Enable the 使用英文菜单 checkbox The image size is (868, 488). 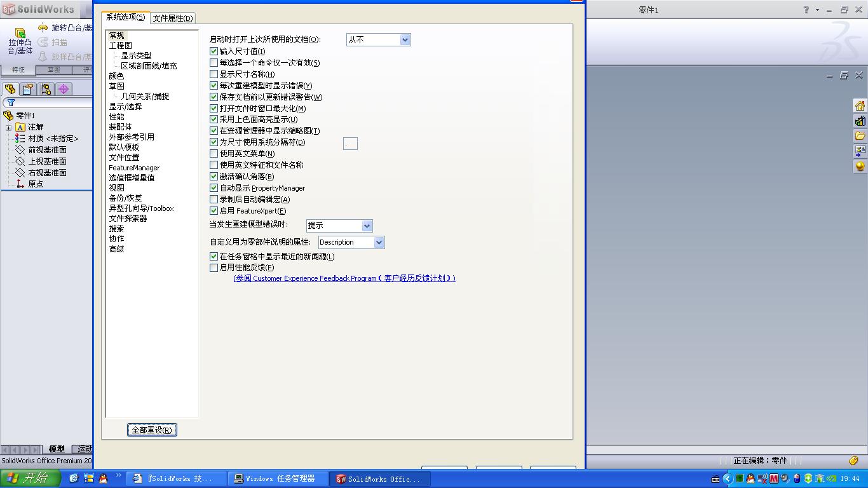pyautogui.click(x=214, y=154)
